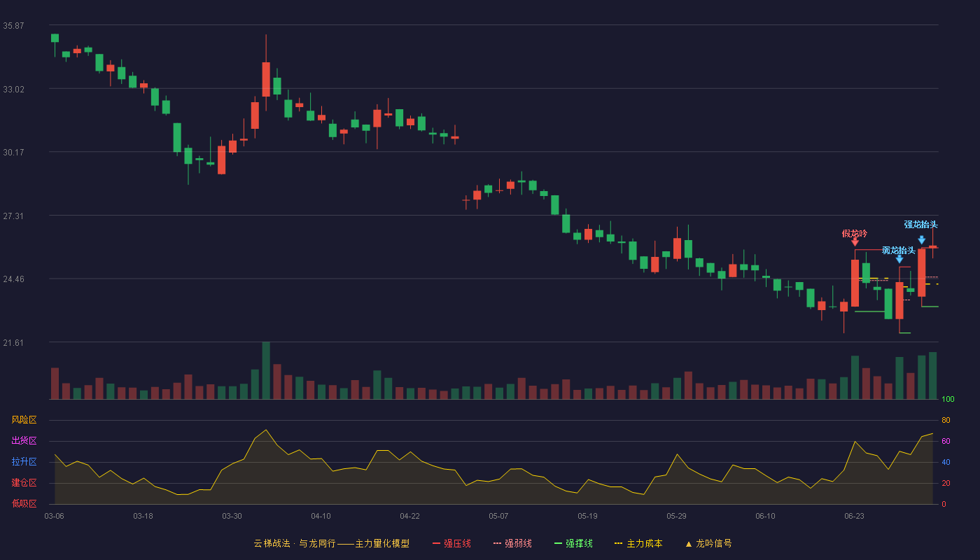Image resolution: width=980 pixels, height=560 pixels.
Task: Click the red candlestick below the 强龙抬头 arrow
Action: (922, 272)
